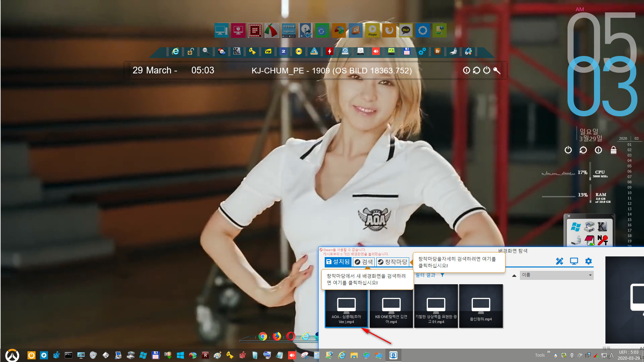This screenshot has width=644, height=362.
Task: Launch Firefox from the bottom browser dock
Action: point(277,336)
